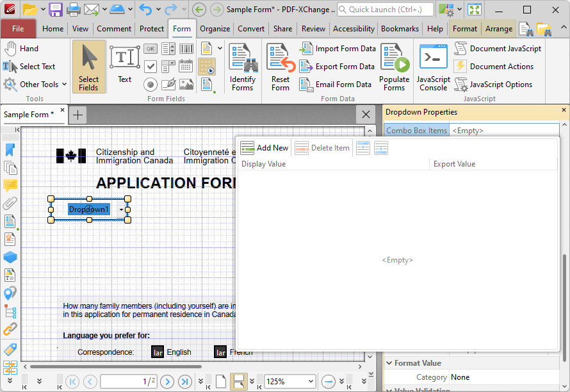Go back with the green left arrow
570x392 pixels.
pyautogui.click(x=199, y=10)
